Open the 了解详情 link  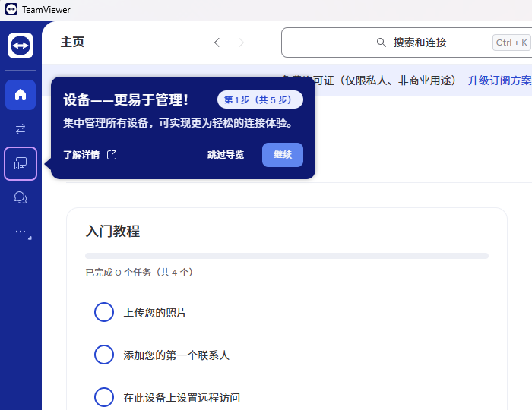pyautogui.click(x=81, y=155)
